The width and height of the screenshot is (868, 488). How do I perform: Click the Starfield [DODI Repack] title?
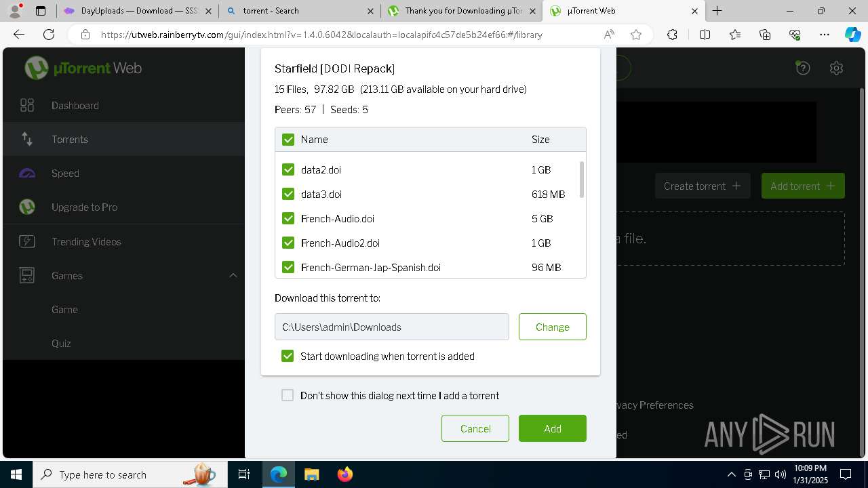point(334,68)
